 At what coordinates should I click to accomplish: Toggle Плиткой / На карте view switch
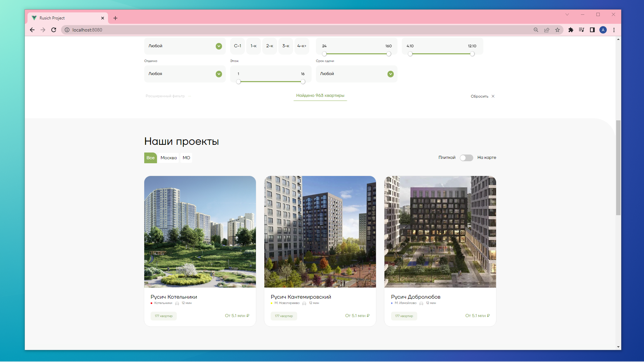[x=466, y=158]
